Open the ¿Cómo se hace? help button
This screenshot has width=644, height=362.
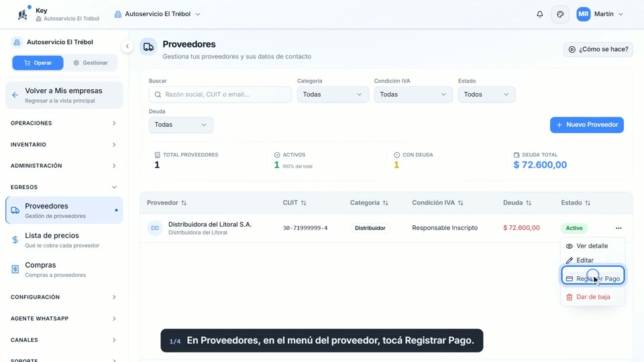598,49
